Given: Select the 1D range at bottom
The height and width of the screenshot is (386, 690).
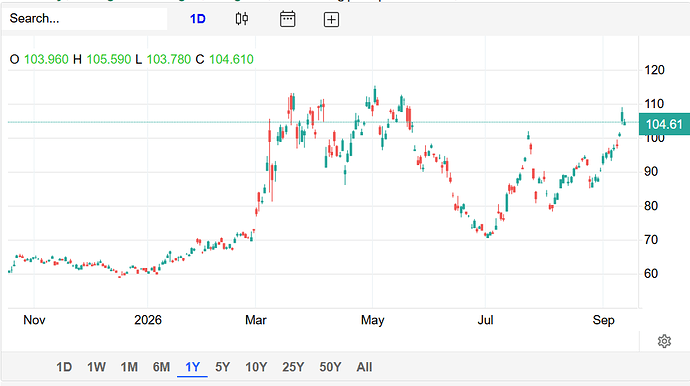Looking at the screenshot, I should coord(64,367).
